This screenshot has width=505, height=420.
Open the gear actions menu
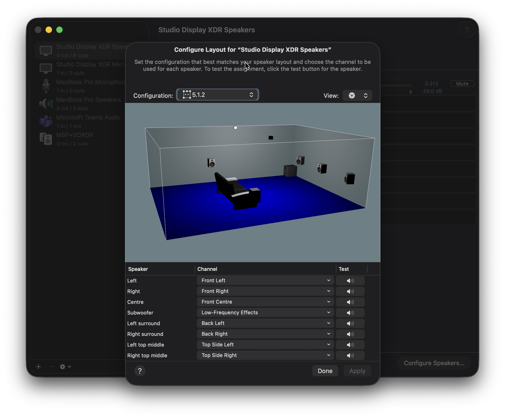(x=66, y=367)
